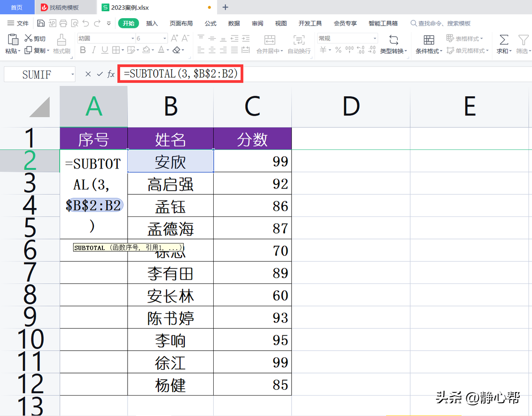
Task: Click the Type Conversion (类型转换) arrows icon
Action: tap(393, 39)
